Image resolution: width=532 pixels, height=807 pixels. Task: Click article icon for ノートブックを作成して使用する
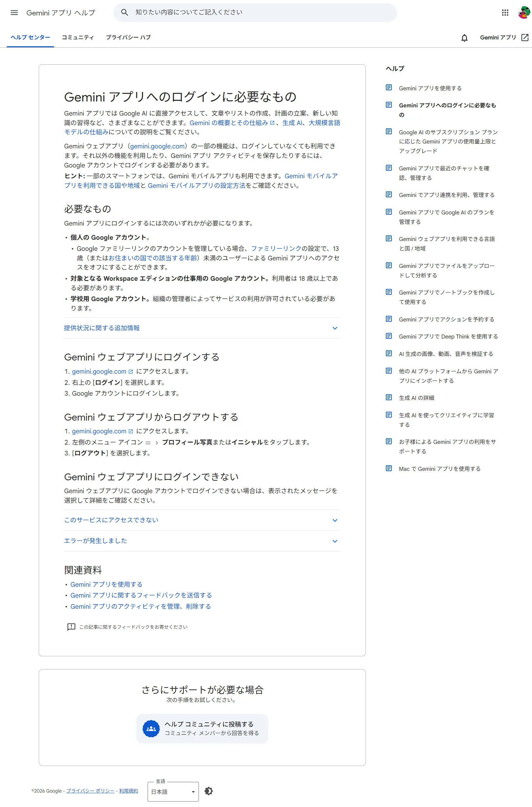(x=389, y=292)
